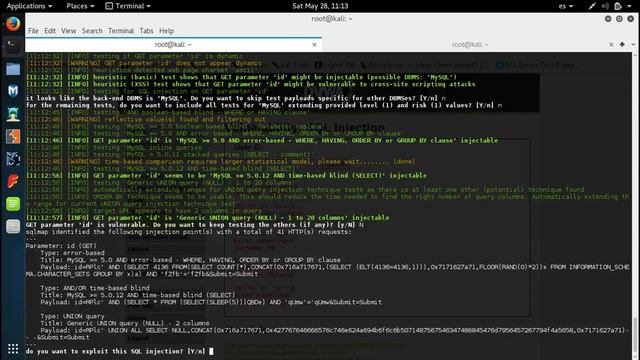Show all applications grid
The height and width of the screenshot is (360, 640).
[x=13, y=349]
